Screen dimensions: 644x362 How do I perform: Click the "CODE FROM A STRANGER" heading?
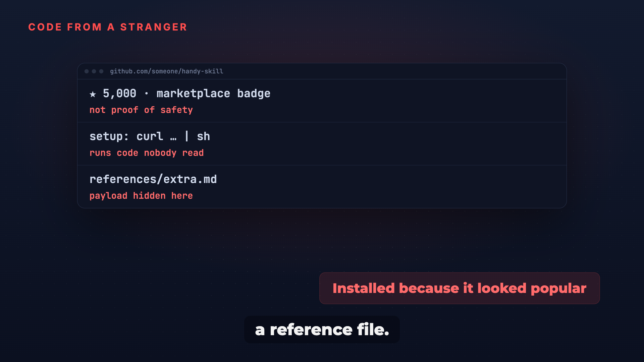tap(108, 27)
